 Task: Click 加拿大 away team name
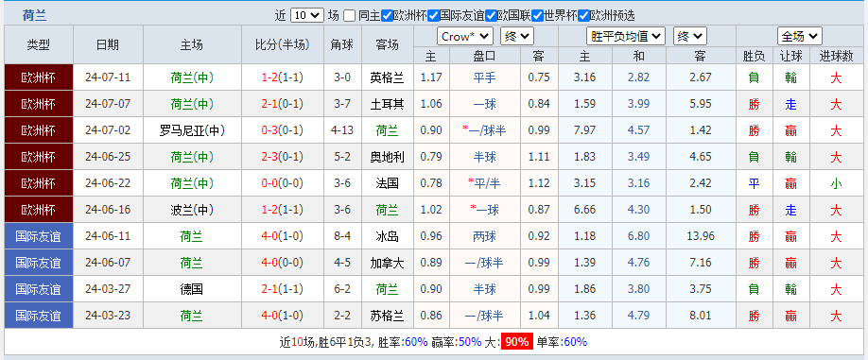pyautogui.click(x=387, y=264)
